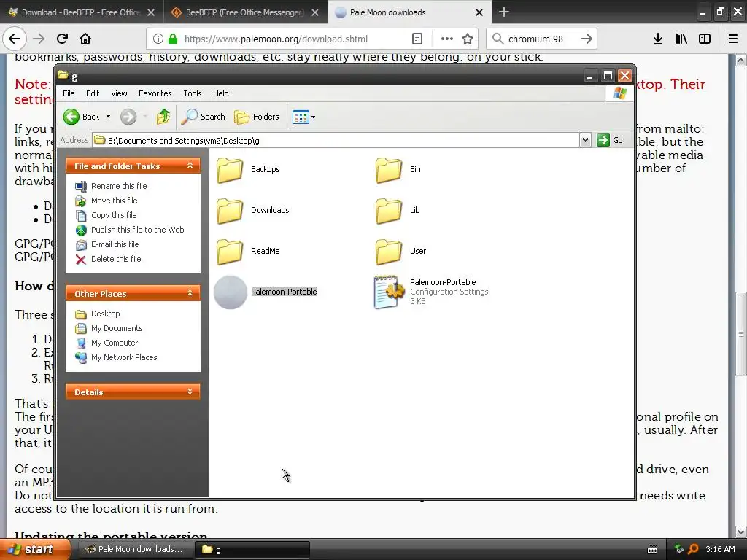This screenshot has height=560, width=747.
Task: Open the browser hamburger menu
Action: click(733, 39)
